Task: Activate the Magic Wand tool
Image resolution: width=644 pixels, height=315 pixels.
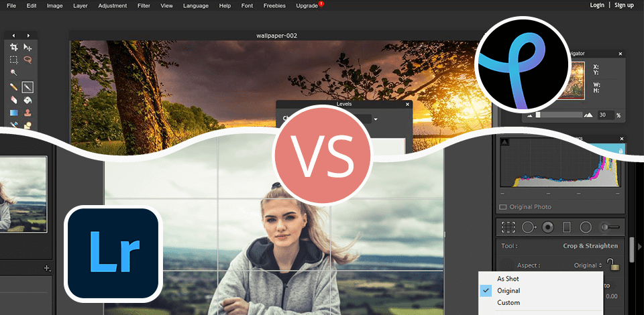Action: (x=14, y=72)
